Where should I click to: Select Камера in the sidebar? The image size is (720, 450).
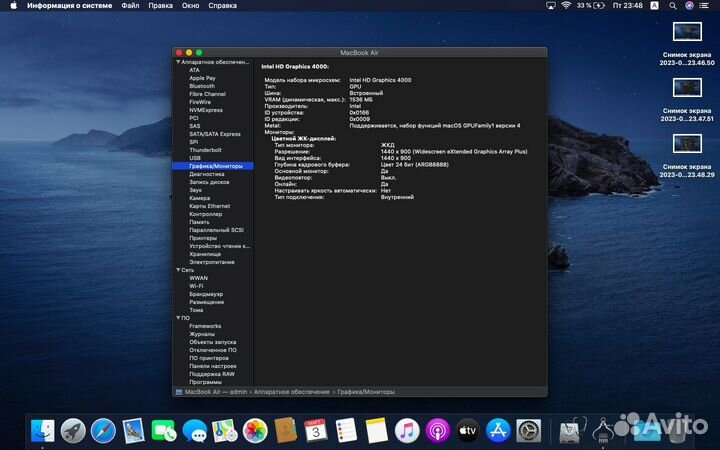(x=199, y=198)
